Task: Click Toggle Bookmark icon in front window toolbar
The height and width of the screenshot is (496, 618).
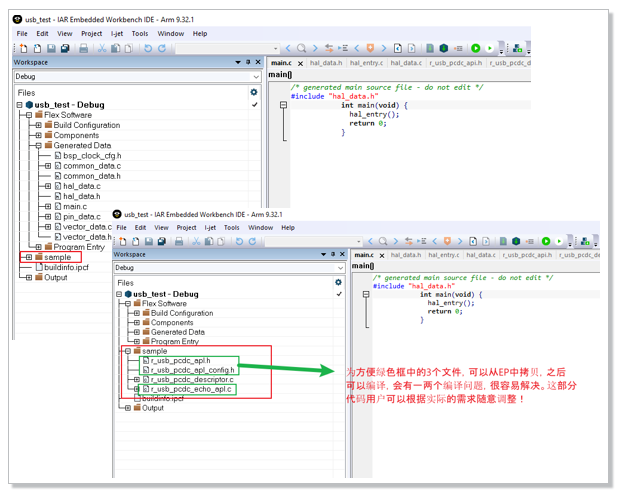Action: point(447,241)
